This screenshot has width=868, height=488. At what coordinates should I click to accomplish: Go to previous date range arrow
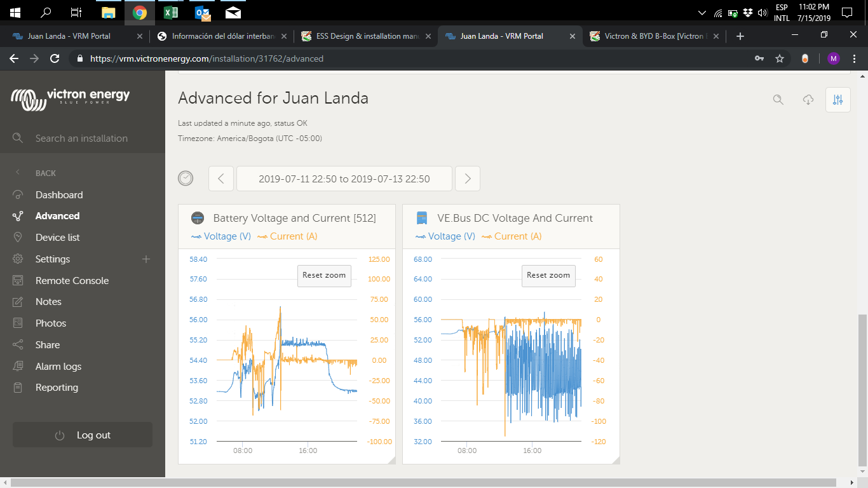click(x=221, y=179)
